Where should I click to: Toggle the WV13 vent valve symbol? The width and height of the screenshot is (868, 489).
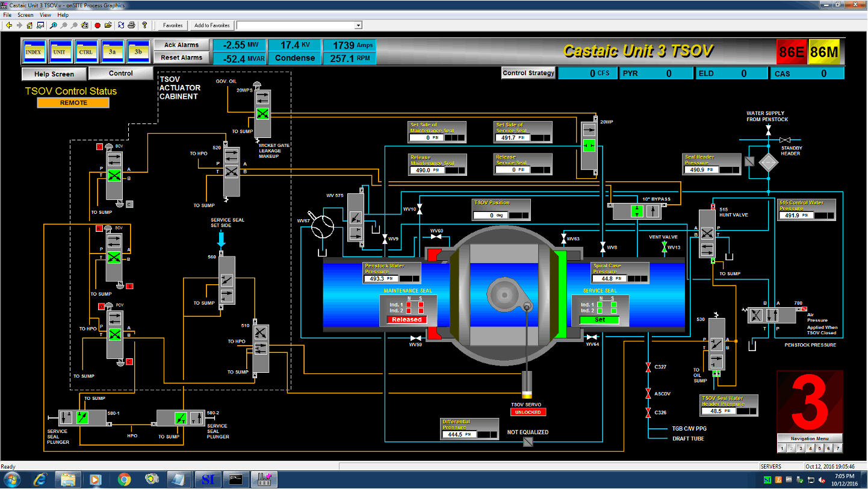tap(665, 247)
